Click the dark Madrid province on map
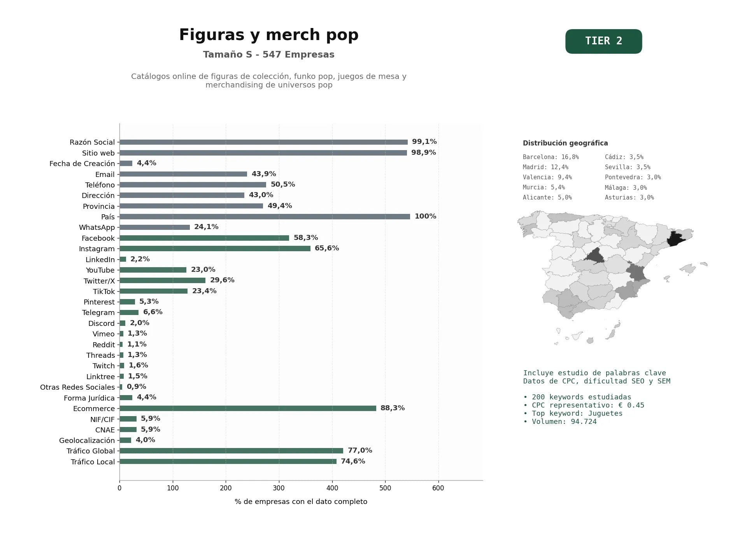Screen dimensions: 747x560 595,256
